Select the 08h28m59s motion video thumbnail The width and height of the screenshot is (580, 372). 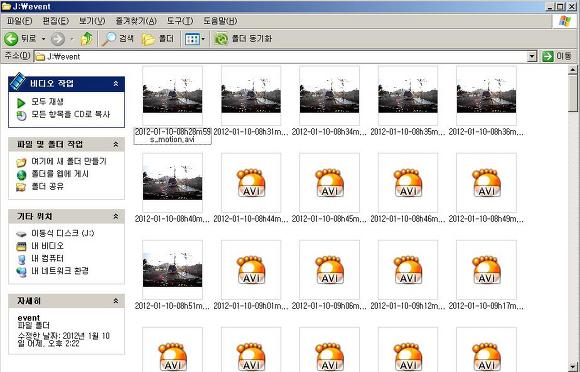click(x=172, y=95)
